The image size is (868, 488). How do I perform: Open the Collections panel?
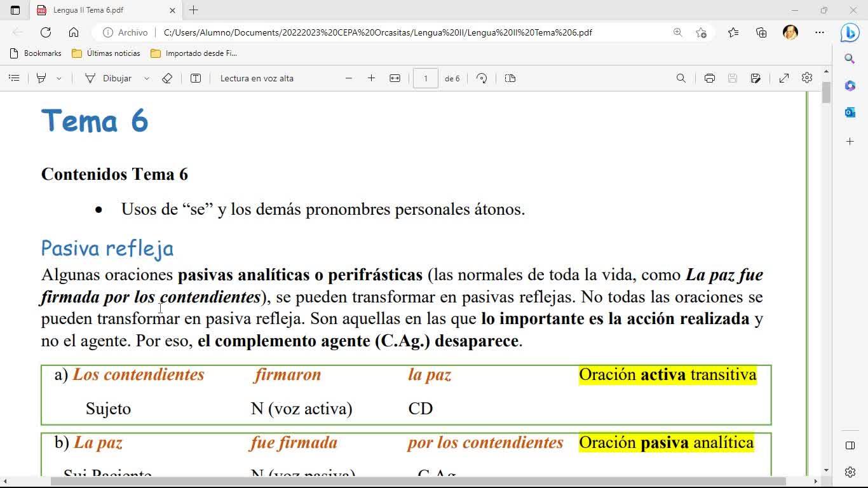pos(761,32)
